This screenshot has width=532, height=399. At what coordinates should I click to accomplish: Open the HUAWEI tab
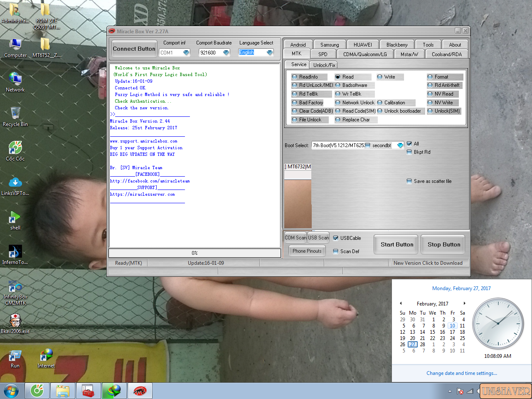[x=363, y=44]
